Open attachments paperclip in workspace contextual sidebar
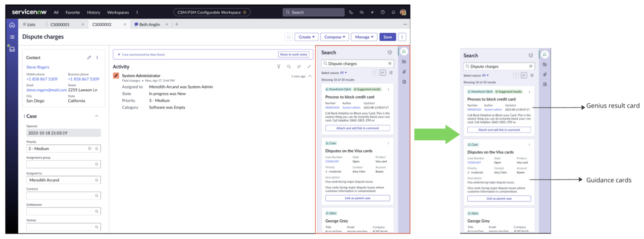This screenshot has width=644, height=239. pyautogui.click(x=404, y=72)
